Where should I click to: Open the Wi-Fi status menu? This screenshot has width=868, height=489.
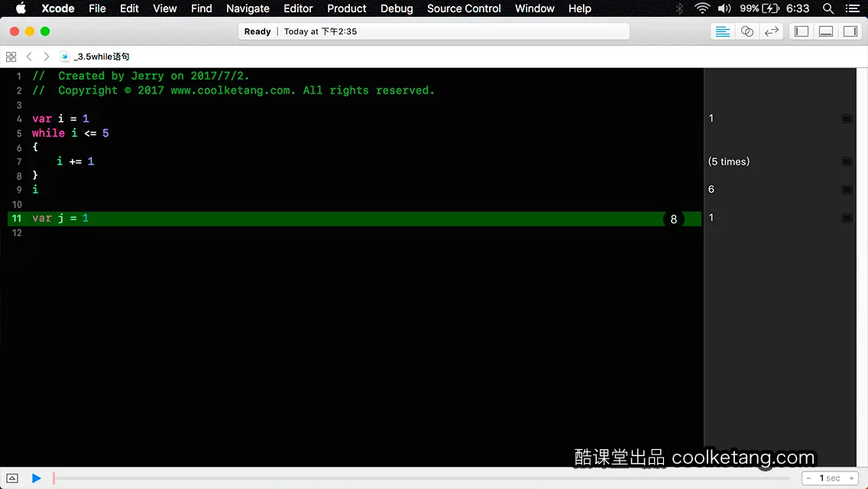tap(702, 8)
